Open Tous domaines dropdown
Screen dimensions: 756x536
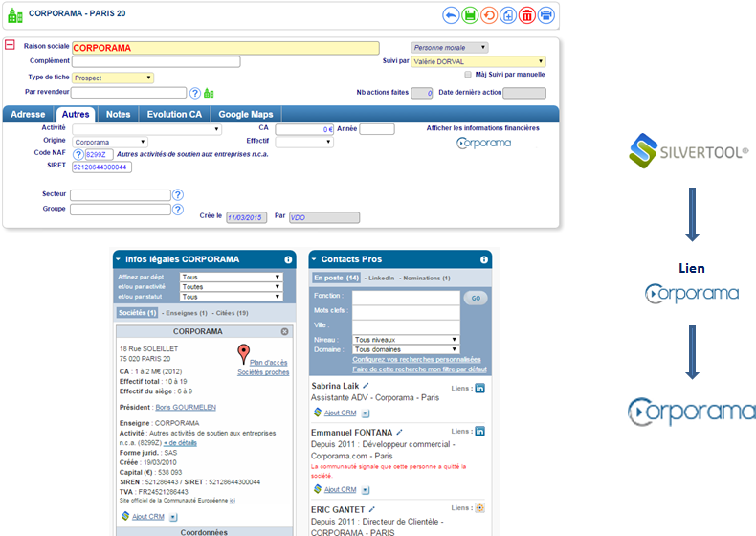(x=406, y=349)
